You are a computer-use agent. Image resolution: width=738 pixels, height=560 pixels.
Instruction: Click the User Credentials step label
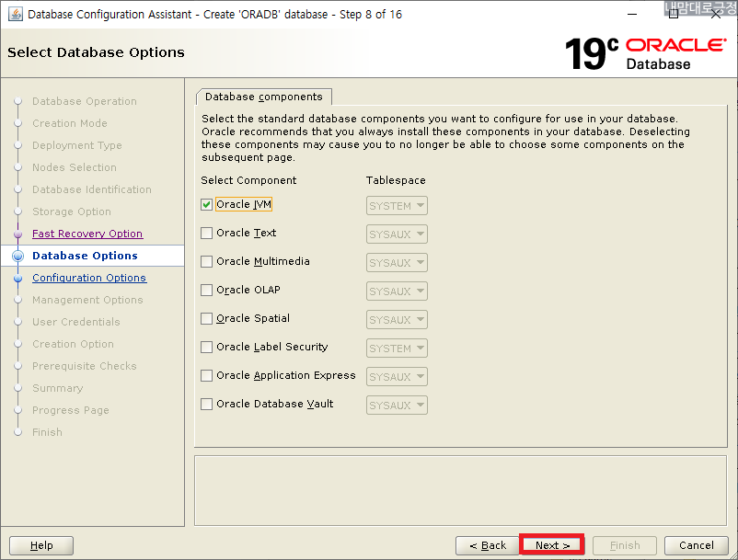tap(76, 322)
